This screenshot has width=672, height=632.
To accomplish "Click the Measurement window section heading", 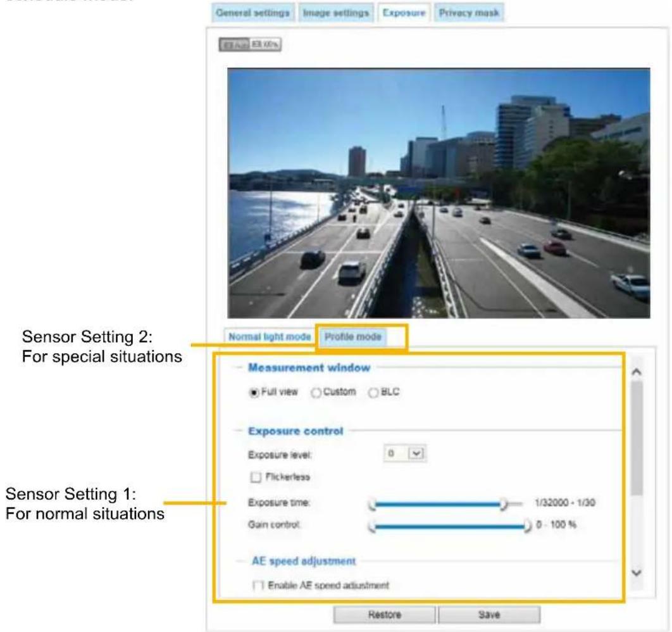I will click(309, 368).
